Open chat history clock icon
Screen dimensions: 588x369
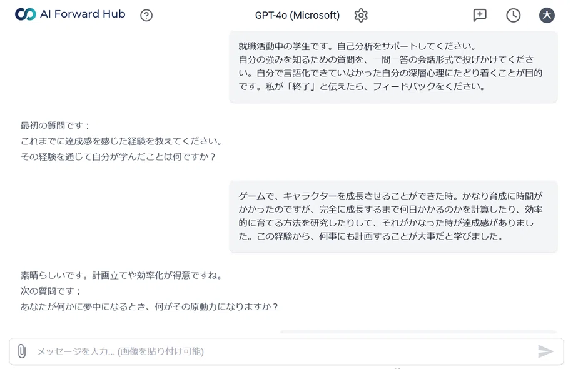[x=513, y=16]
